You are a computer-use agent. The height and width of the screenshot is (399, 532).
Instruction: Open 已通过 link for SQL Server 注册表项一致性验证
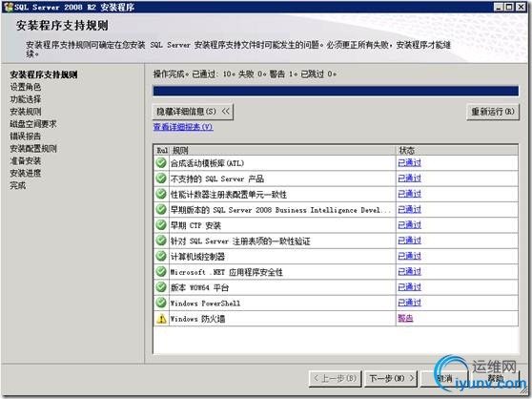pyautogui.click(x=410, y=241)
